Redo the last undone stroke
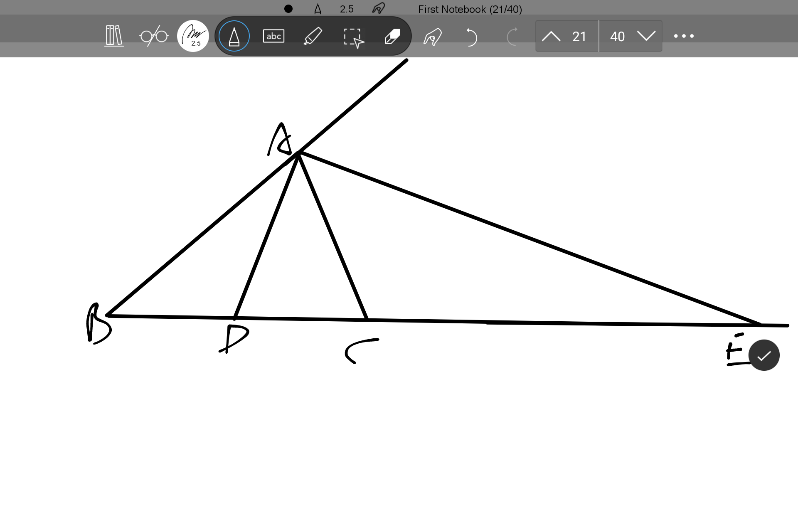 tap(512, 37)
